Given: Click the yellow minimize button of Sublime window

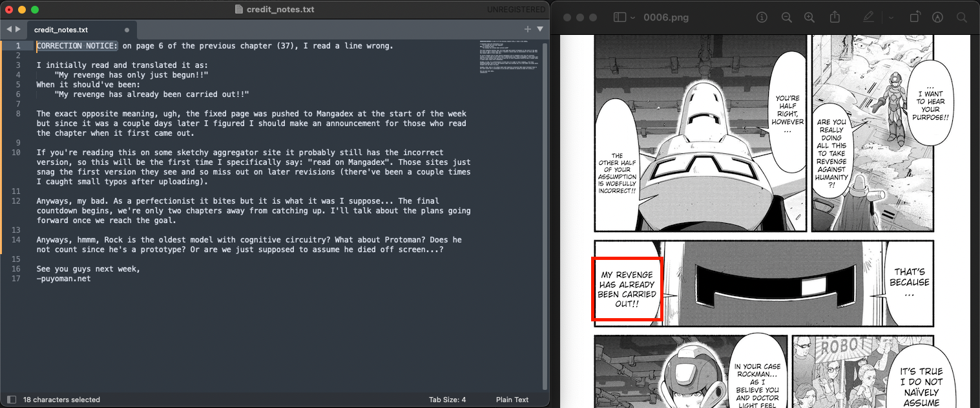Looking at the screenshot, I should [x=22, y=10].
